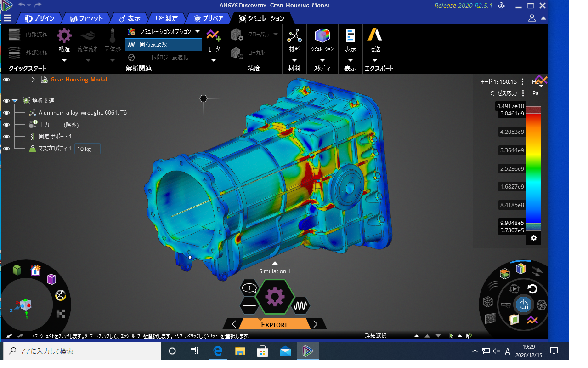Click the contour lines square icon

tap(491, 318)
